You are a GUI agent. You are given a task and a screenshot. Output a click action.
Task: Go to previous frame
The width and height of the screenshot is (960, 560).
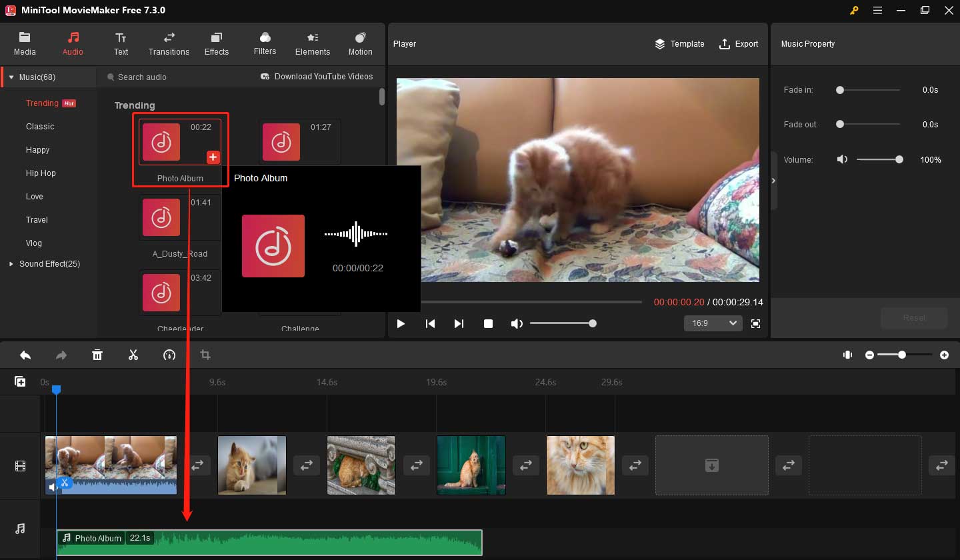click(430, 324)
